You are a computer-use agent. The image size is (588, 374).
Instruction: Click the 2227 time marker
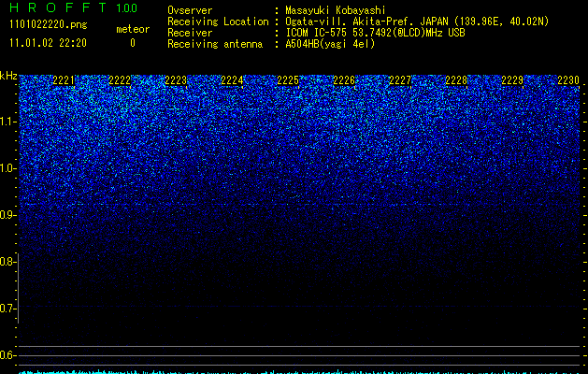click(400, 80)
